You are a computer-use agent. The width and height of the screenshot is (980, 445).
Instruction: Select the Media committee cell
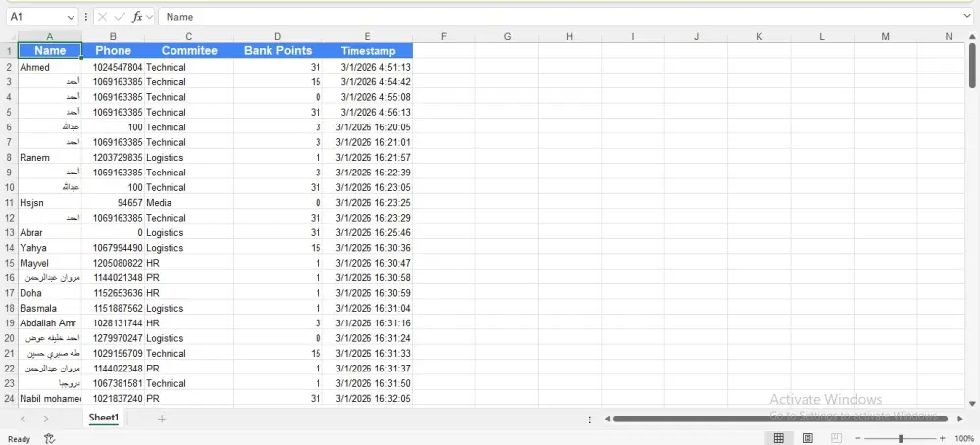[x=189, y=203]
